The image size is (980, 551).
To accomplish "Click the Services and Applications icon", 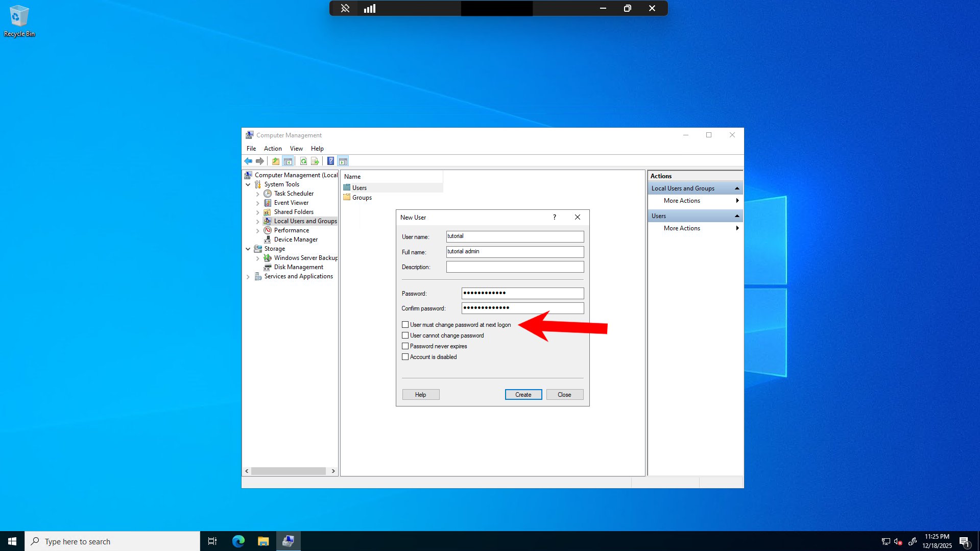I will point(258,276).
